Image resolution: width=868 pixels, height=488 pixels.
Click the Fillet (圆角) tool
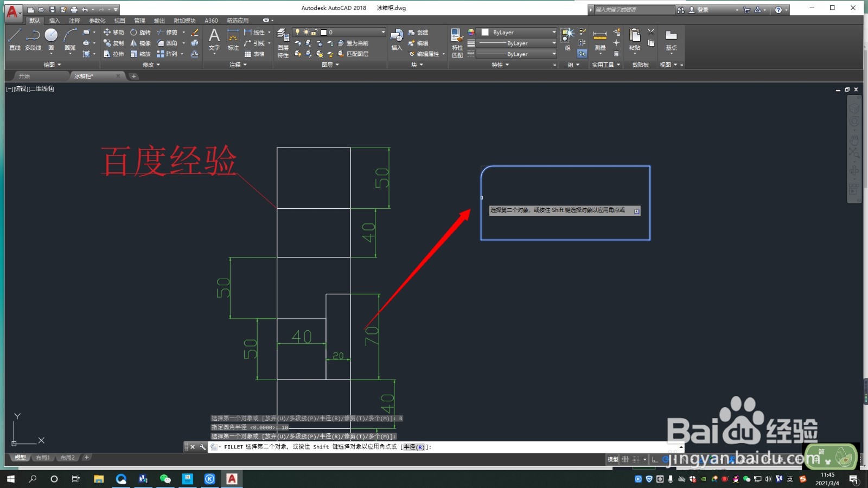(x=167, y=43)
